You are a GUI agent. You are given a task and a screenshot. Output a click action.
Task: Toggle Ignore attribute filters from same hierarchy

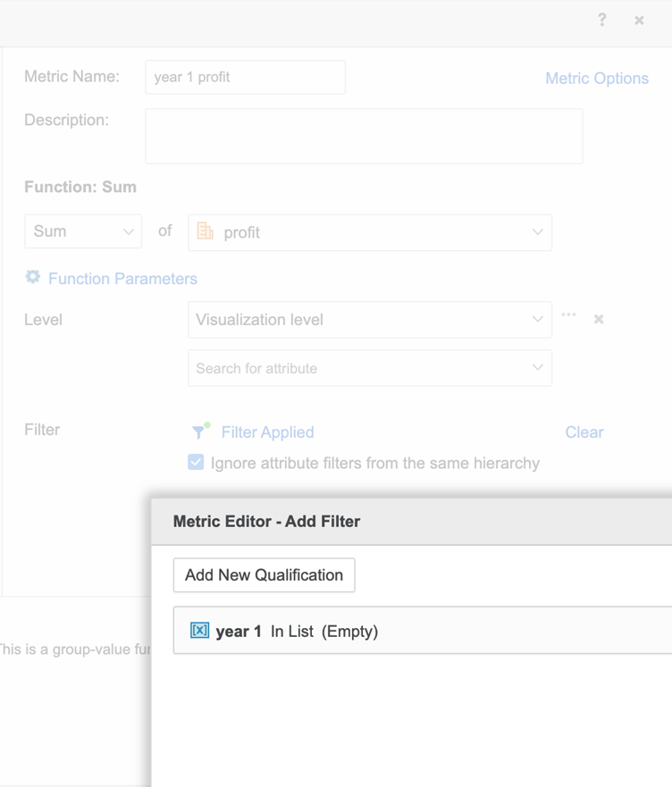click(196, 463)
